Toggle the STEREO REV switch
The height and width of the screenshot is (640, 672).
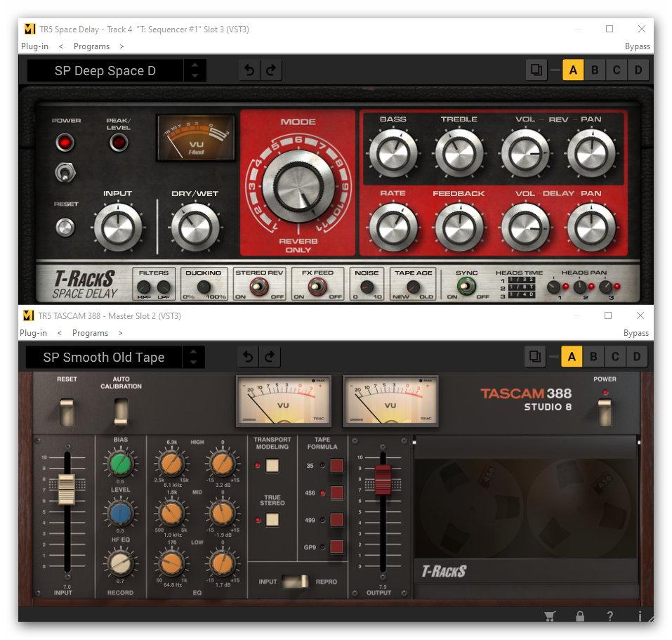point(259,287)
